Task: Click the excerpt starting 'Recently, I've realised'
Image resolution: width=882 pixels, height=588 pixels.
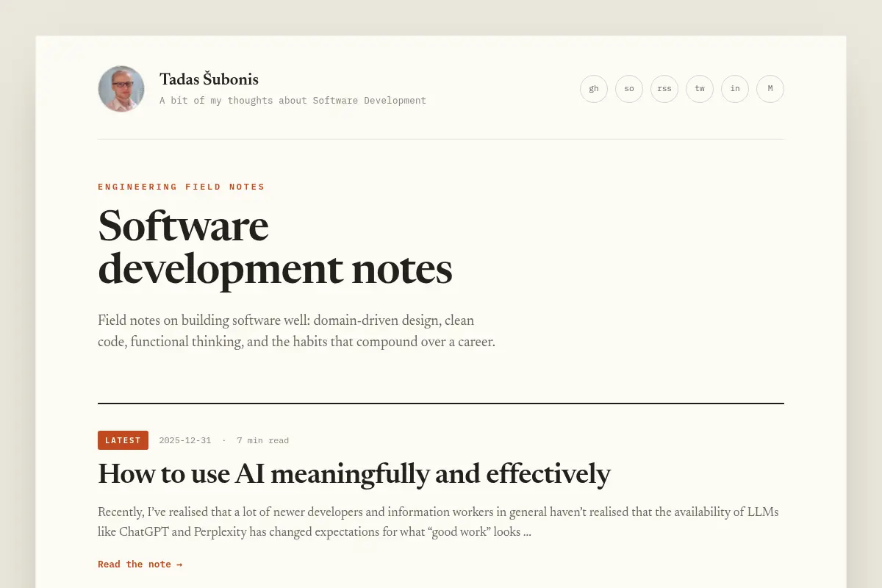Action: click(438, 522)
